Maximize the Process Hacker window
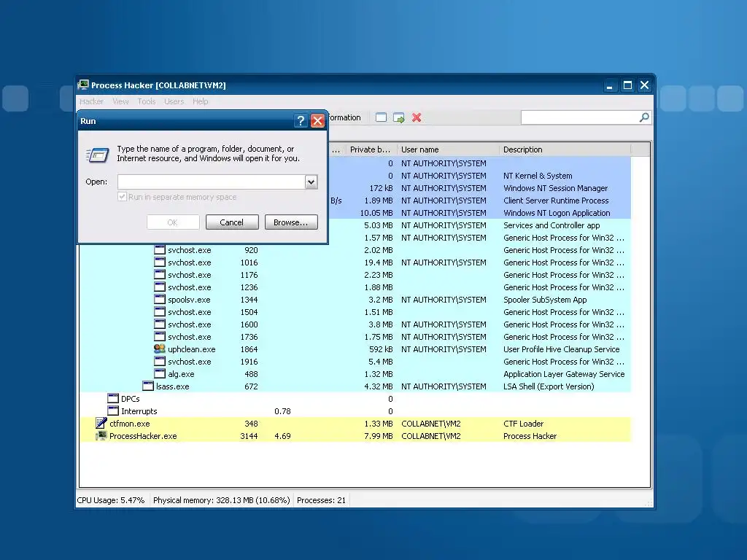 point(627,85)
